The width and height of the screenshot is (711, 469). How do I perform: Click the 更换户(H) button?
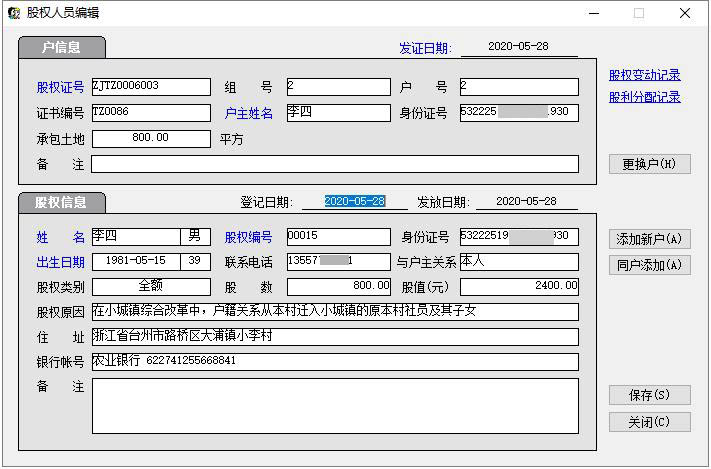(649, 164)
